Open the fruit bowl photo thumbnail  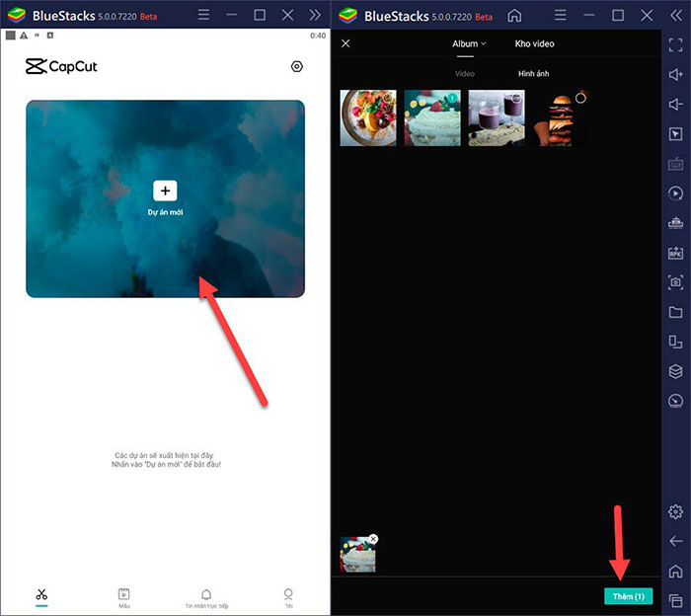[x=368, y=117]
